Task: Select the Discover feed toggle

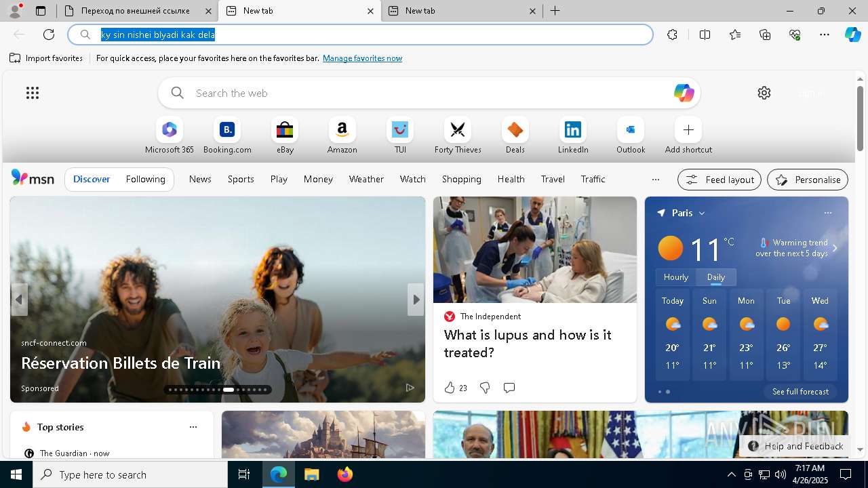Action: (x=92, y=179)
